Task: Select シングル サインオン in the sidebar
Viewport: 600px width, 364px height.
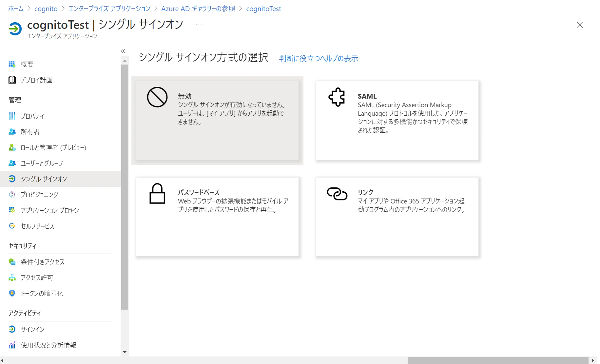Action: 60,179
